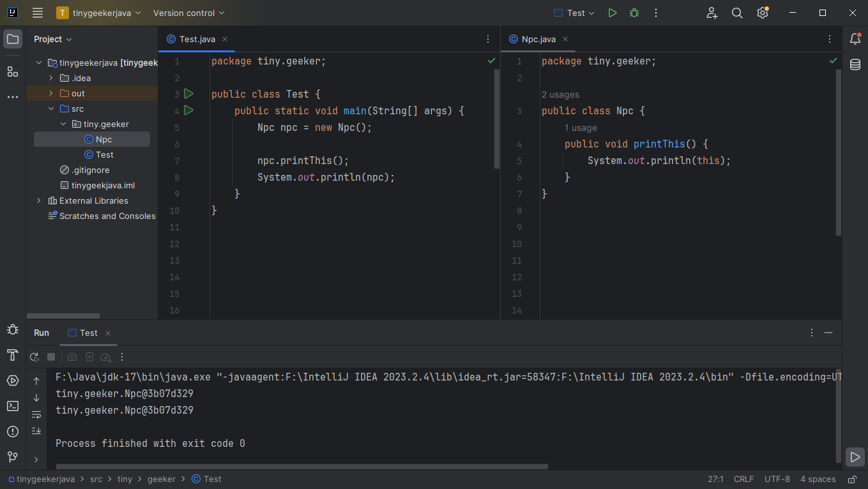This screenshot has height=489, width=868.
Task: Click 27:1 cursor position indicator
Action: [x=716, y=479]
